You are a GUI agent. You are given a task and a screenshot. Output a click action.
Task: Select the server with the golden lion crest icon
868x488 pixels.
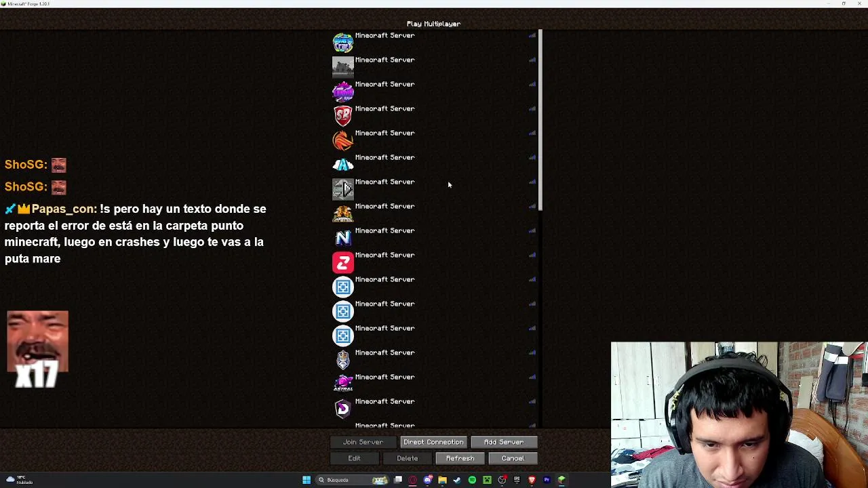[434, 213]
